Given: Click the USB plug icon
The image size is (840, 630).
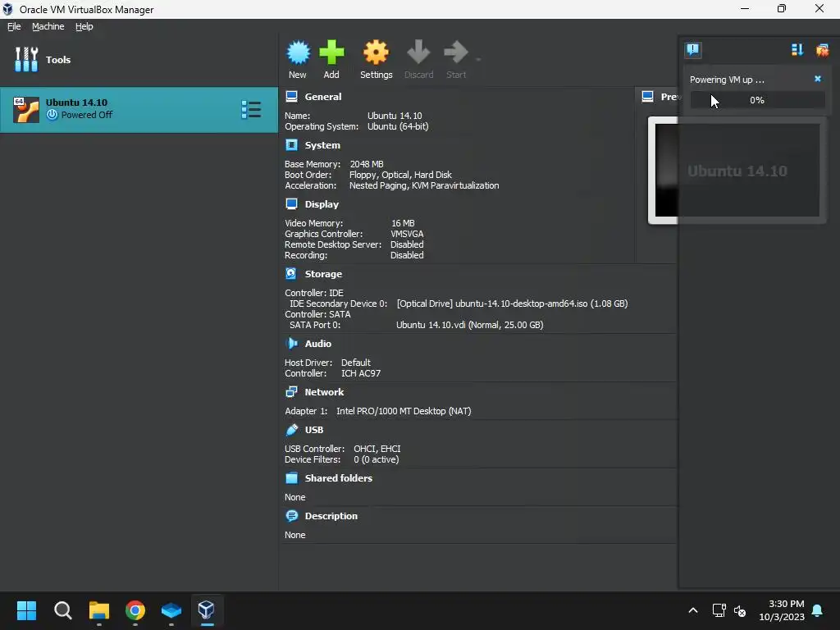Looking at the screenshot, I should pos(291,430).
